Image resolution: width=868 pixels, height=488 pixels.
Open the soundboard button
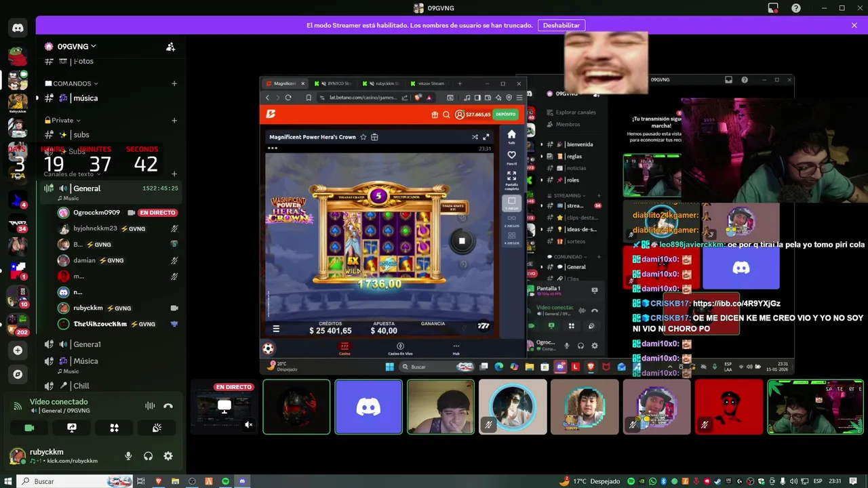(x=157, y=428)
